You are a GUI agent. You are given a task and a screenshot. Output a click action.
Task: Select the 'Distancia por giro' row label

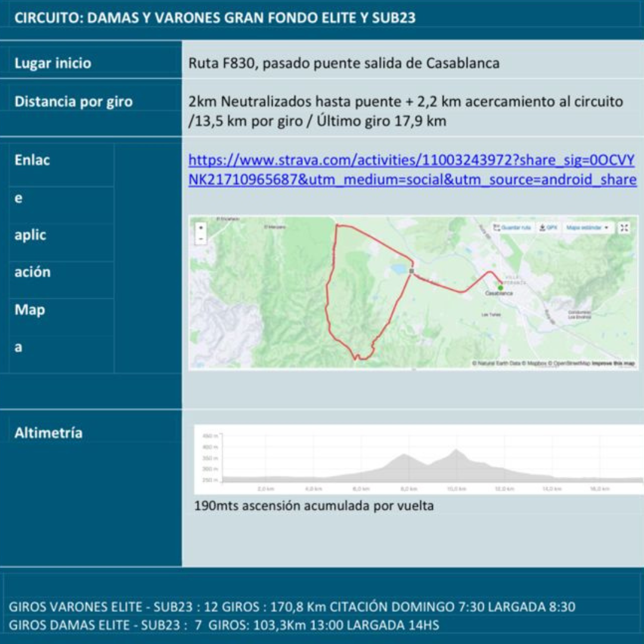73,101
